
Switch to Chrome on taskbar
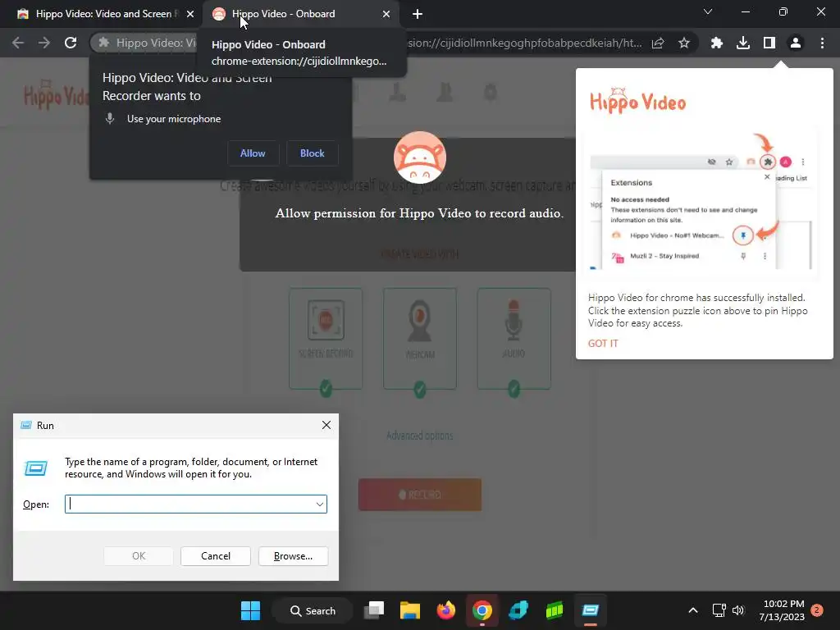(x=482, y=610)
